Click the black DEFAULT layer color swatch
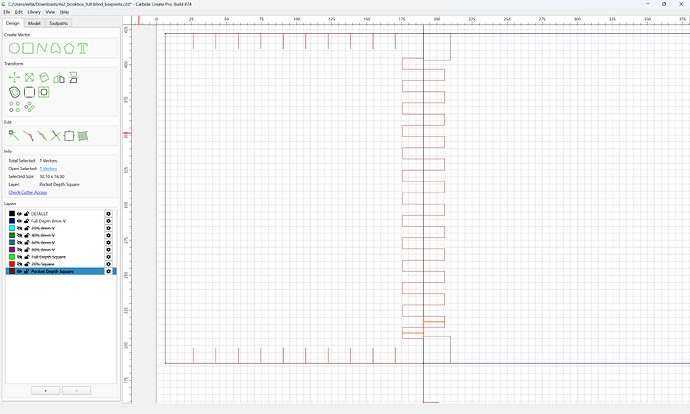 pyautogui.click(x=12, y=214)
